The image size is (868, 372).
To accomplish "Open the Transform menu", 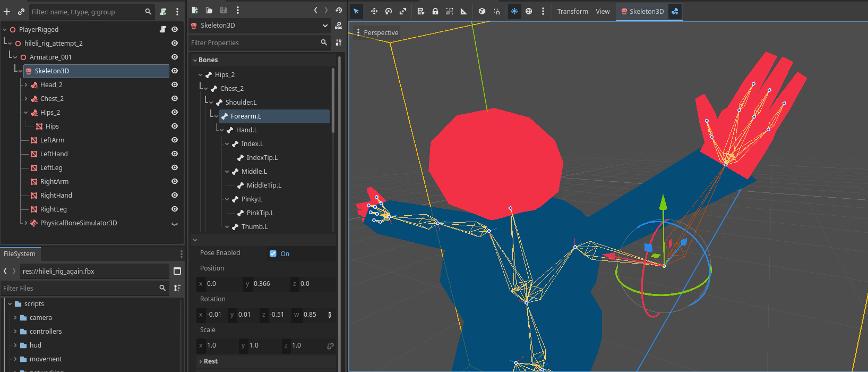I will 572,11.
